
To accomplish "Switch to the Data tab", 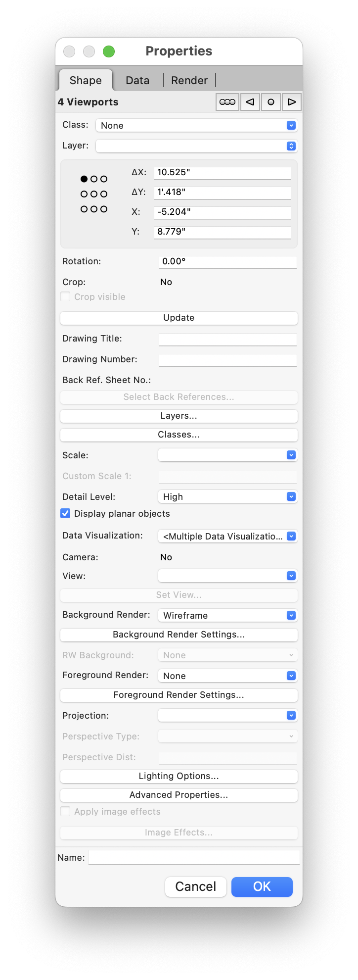I will point(137,80).
